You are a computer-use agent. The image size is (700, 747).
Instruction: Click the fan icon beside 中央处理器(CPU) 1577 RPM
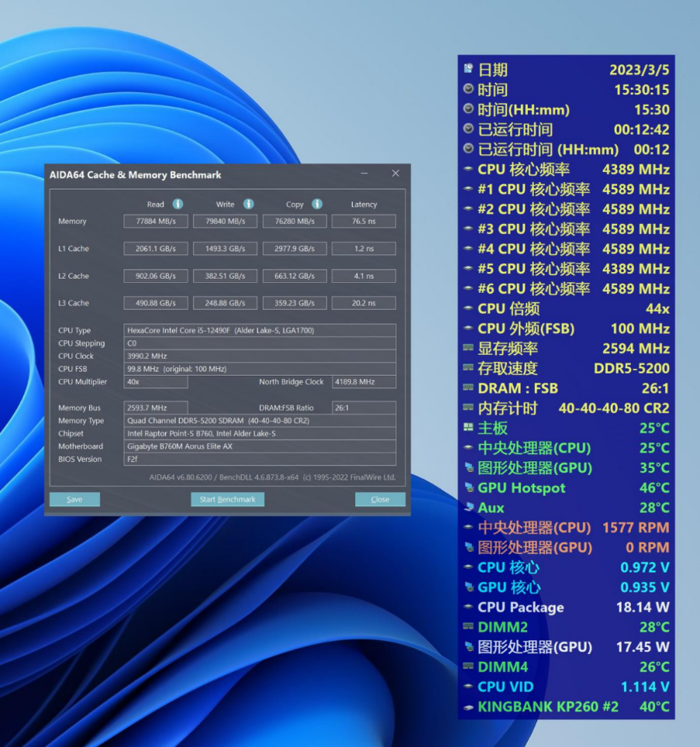coord(468,527)
